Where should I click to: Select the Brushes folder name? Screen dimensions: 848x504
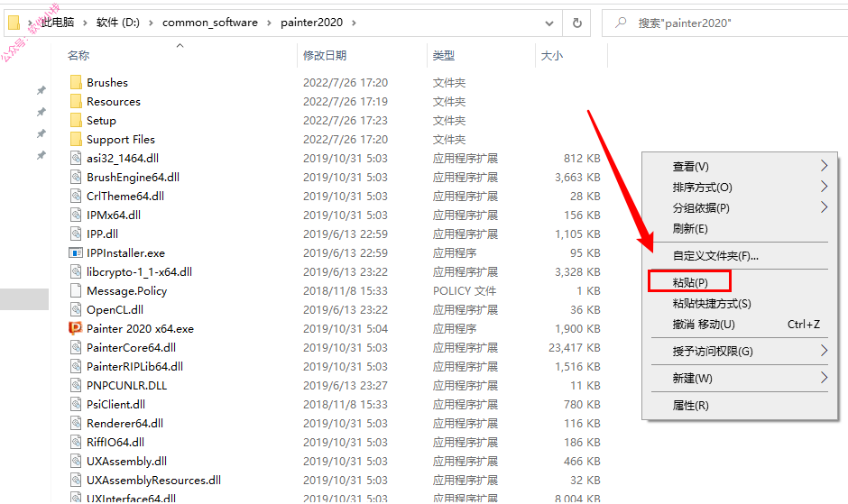[107, 82]
